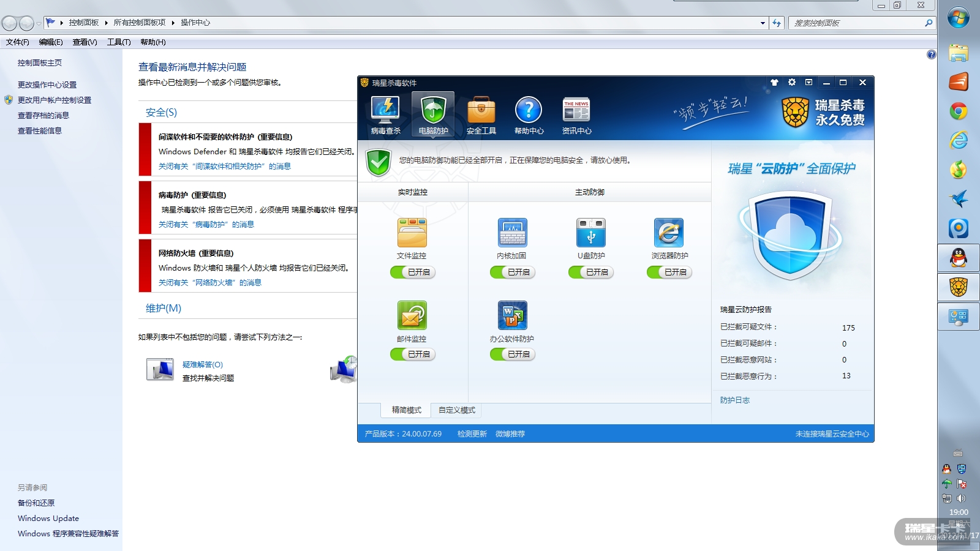Open the Rising title bar menu icon
Screen dimensions: 980x551
point(809,82)
